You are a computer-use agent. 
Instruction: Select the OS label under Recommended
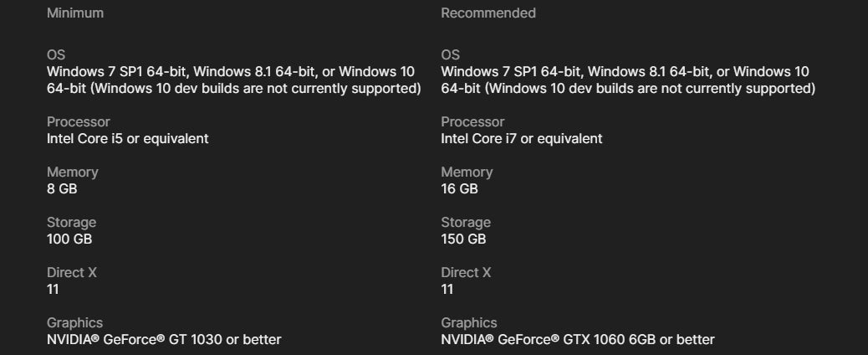click(450, 55)
